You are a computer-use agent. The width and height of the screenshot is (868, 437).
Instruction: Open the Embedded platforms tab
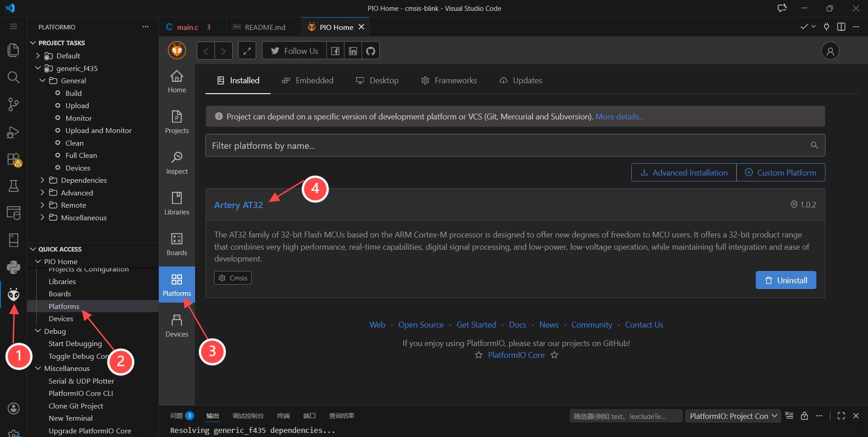point(308,81)
